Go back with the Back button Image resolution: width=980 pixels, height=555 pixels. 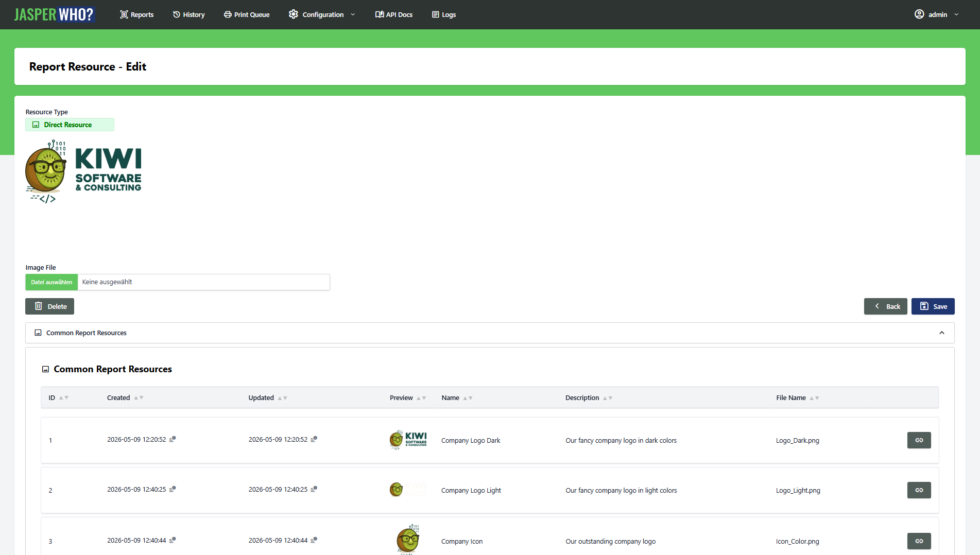coord(885,306)
